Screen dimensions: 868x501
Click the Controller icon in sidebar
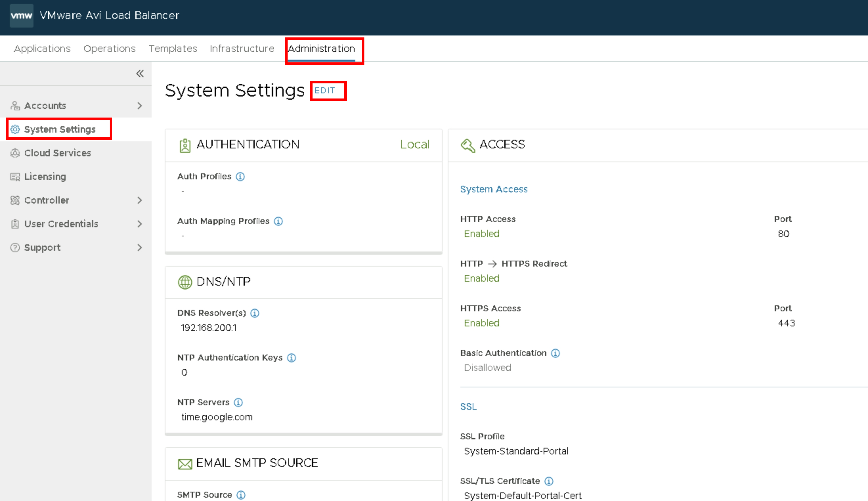point(15,200)
